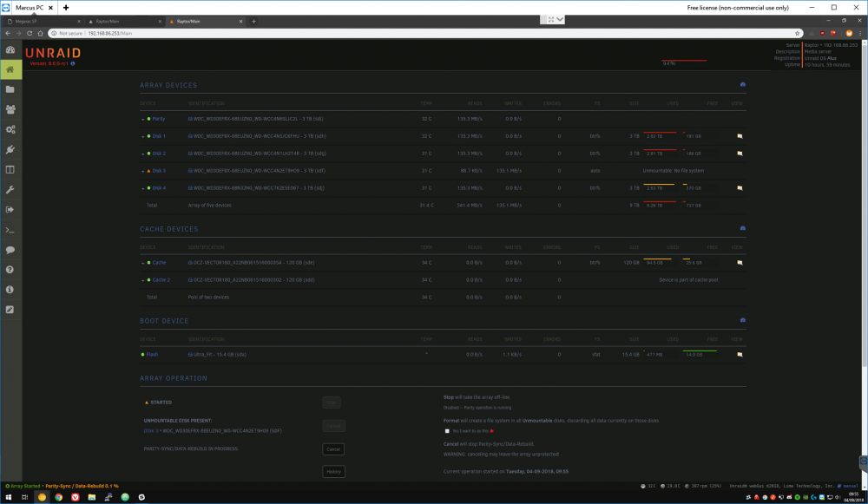Open the Docker/apps panel icon in sidebar
The image size is (868, 504).
tap(10, 170)
